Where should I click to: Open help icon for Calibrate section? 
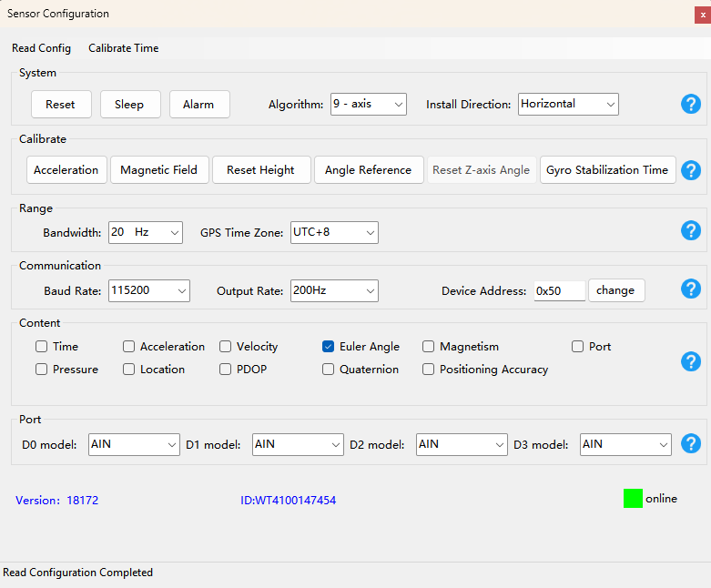click(x=691, y=170)
